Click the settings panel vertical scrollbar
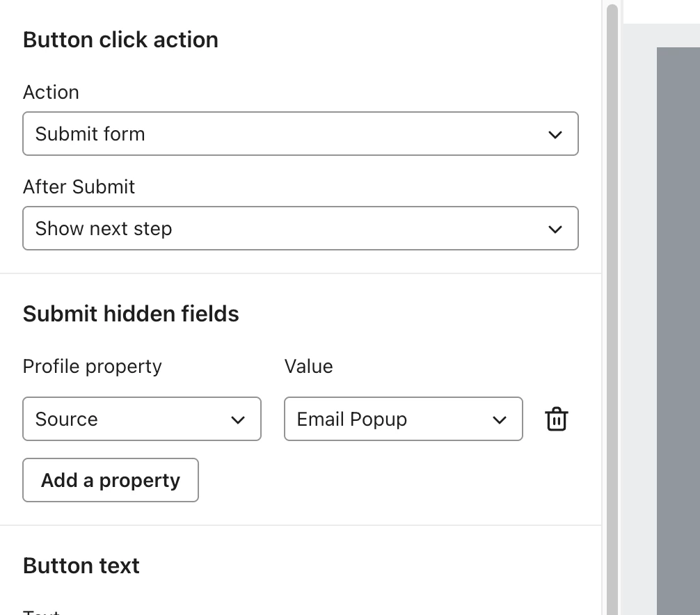The width and height of the screenshot is (700, 615). click(612, 308)
